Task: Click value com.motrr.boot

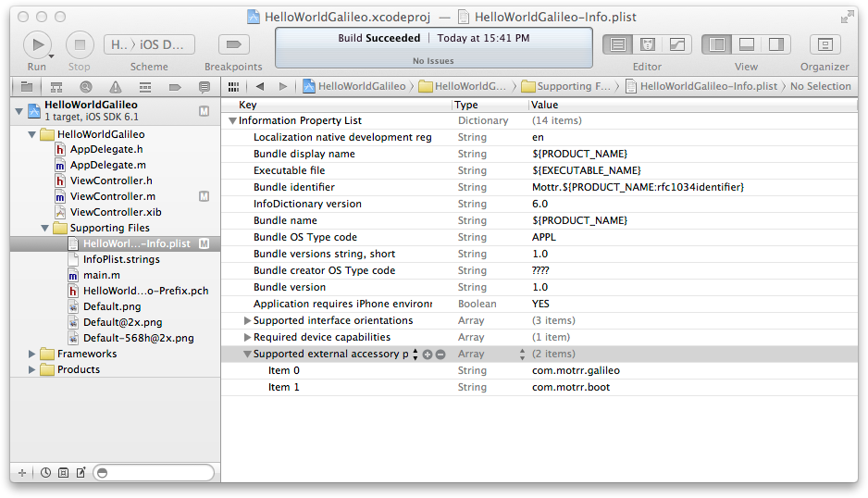Action: [x=571, y=387]
